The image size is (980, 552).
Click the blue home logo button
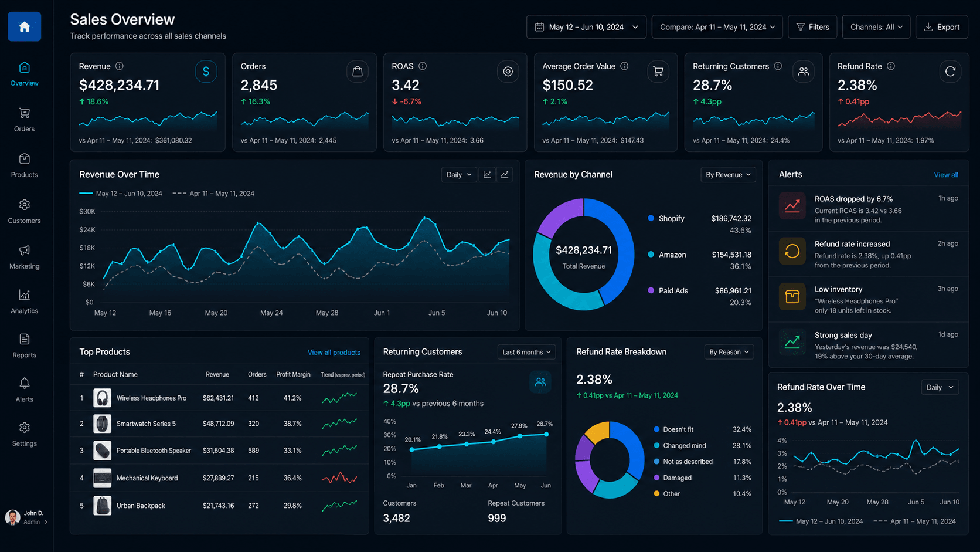pyautogui.click(x=24, y=26)
